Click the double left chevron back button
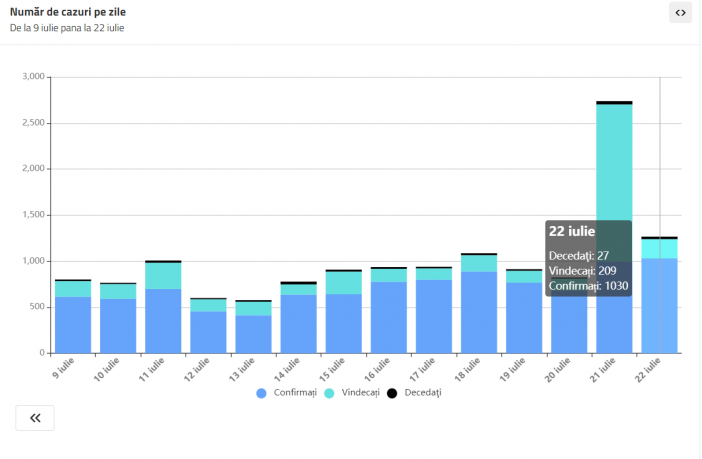This screenshot has height=459, width=702. [35, 418]
